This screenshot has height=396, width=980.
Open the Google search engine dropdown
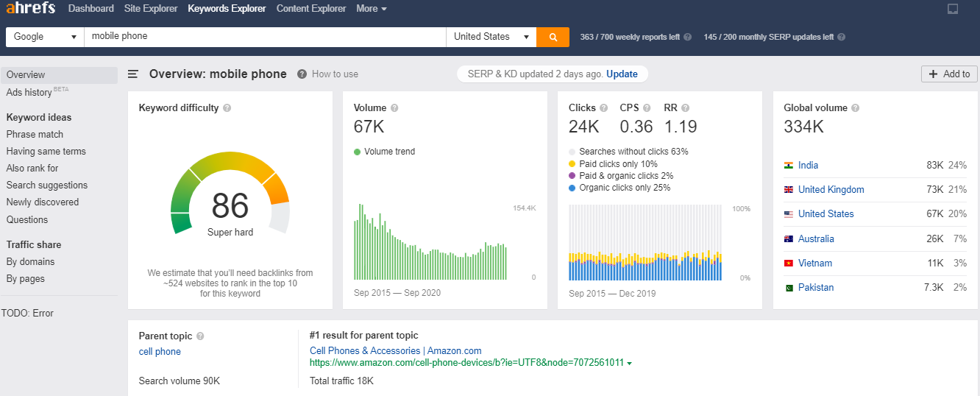[x=45, y=37]
